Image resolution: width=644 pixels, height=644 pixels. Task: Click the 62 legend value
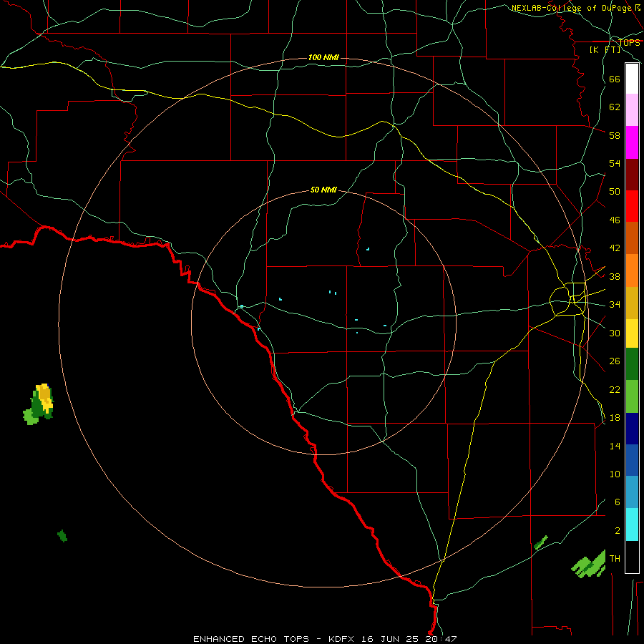click(615, 107)
